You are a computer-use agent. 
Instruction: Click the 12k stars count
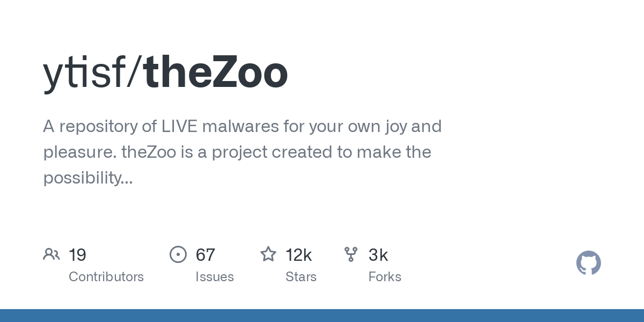tap(298, 255)
